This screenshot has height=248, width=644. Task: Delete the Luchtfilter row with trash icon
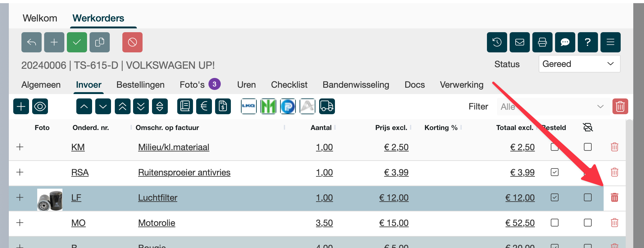coord(614,198)
